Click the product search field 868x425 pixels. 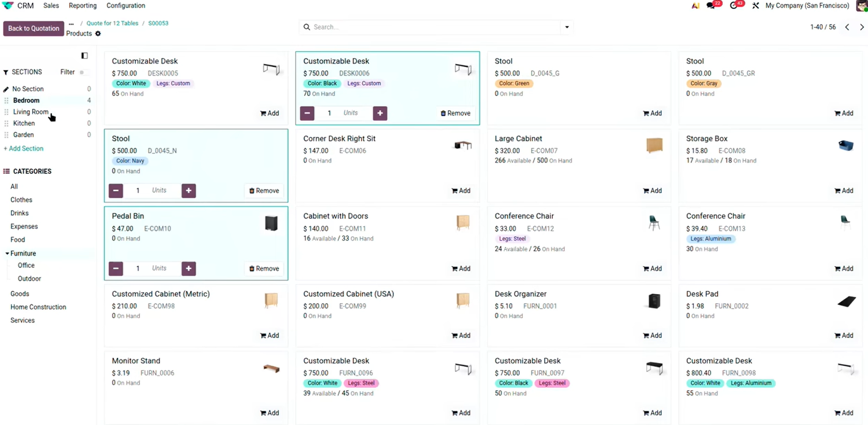coord(435,27)
